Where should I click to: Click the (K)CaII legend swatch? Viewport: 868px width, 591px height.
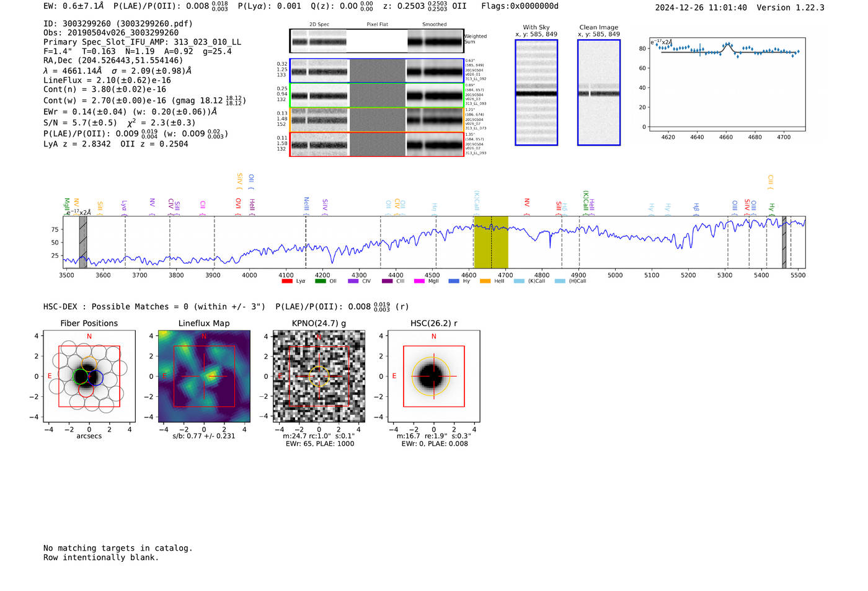(519, 281)
